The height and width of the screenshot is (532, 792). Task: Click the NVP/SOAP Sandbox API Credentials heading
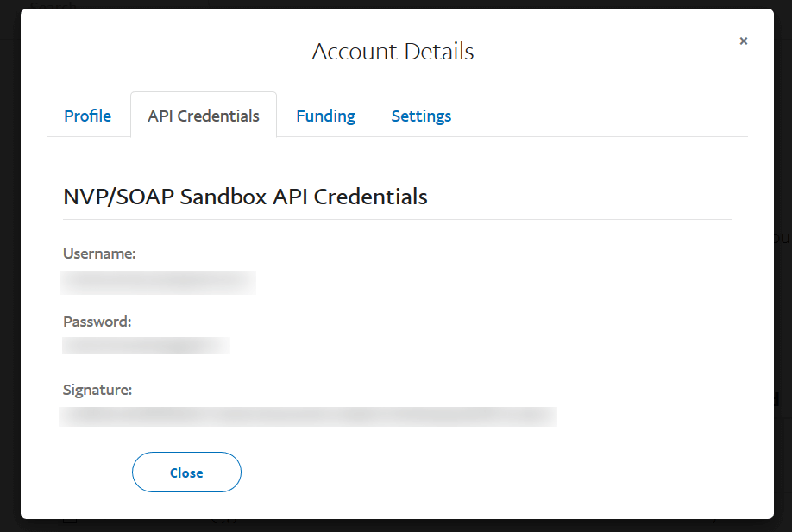click(x=245, y=197)
